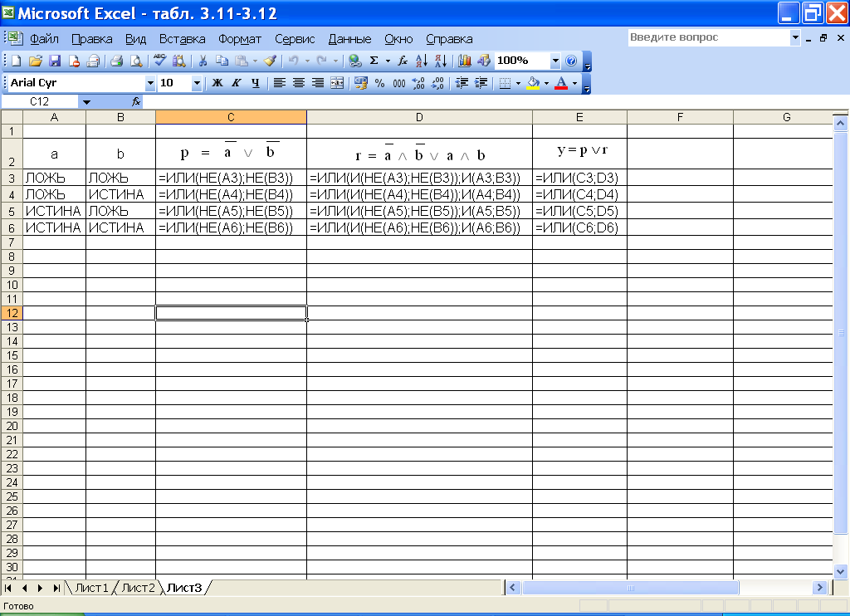Apply percent style icon

(379, 83)
